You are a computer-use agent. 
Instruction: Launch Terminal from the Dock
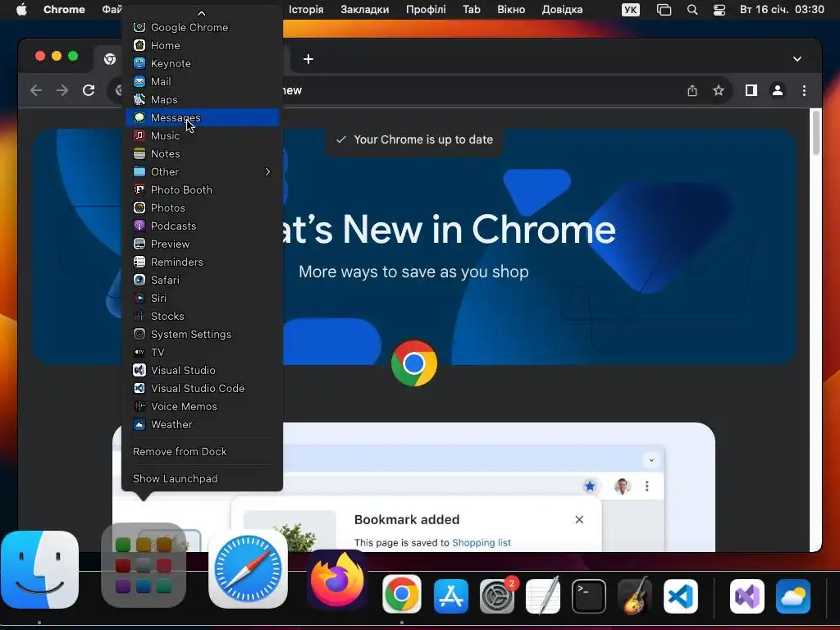click(589, 596)
